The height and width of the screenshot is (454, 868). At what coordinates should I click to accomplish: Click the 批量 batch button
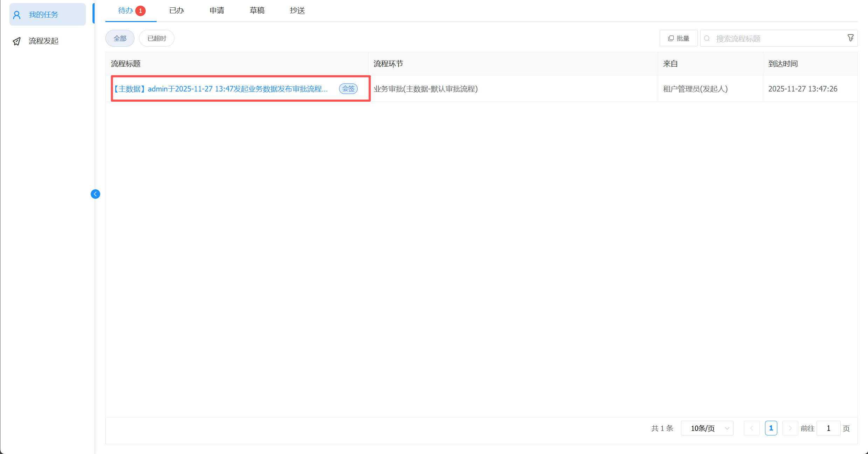coord(678,39)
